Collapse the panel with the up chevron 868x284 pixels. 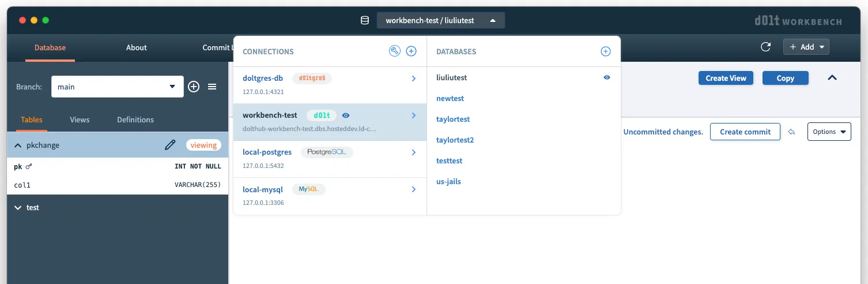[x=832, y=78]
